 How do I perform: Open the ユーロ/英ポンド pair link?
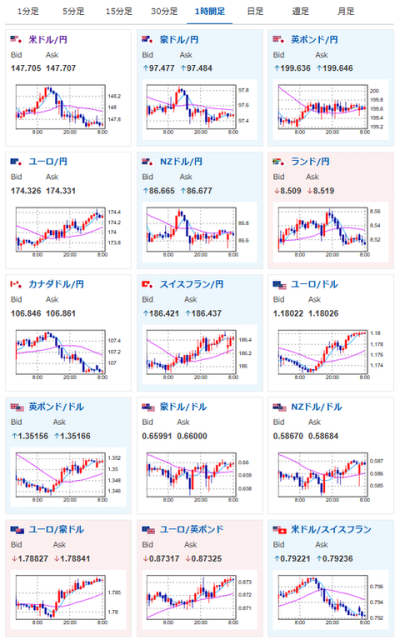pos(191,529)
